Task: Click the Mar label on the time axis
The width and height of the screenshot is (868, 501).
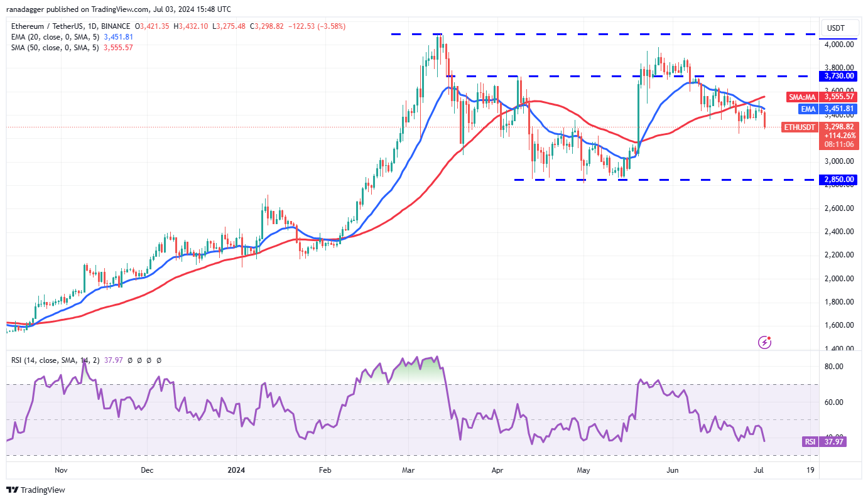Action: coord(409,470)
